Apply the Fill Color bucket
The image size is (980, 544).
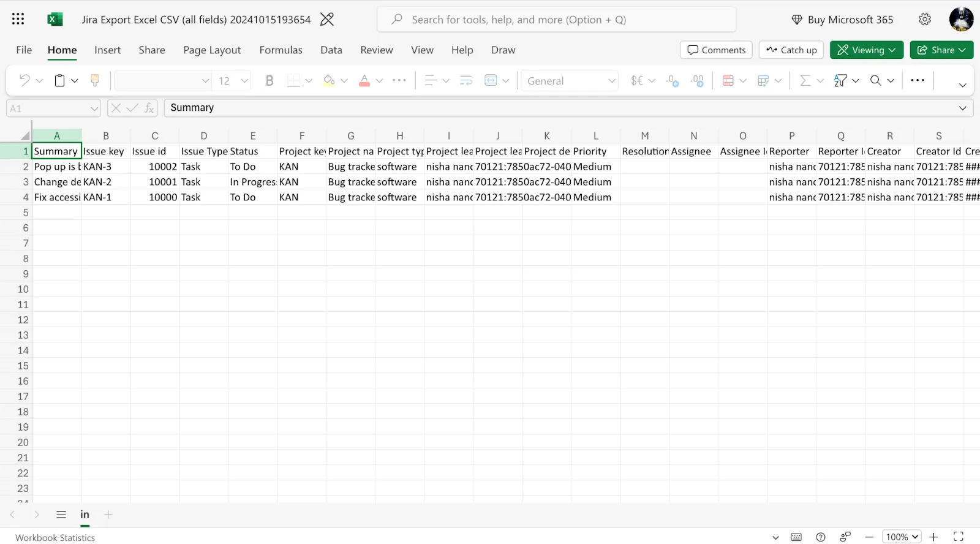(x=329, y=80)
